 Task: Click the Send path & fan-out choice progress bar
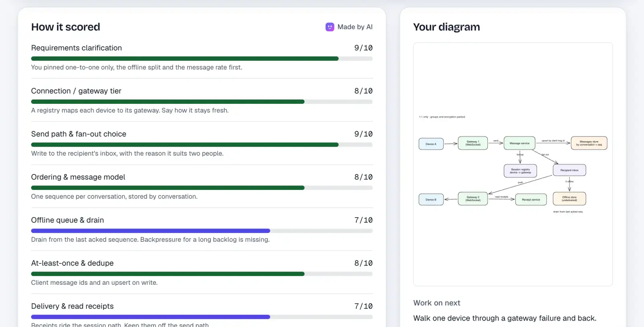pos(202,145)
